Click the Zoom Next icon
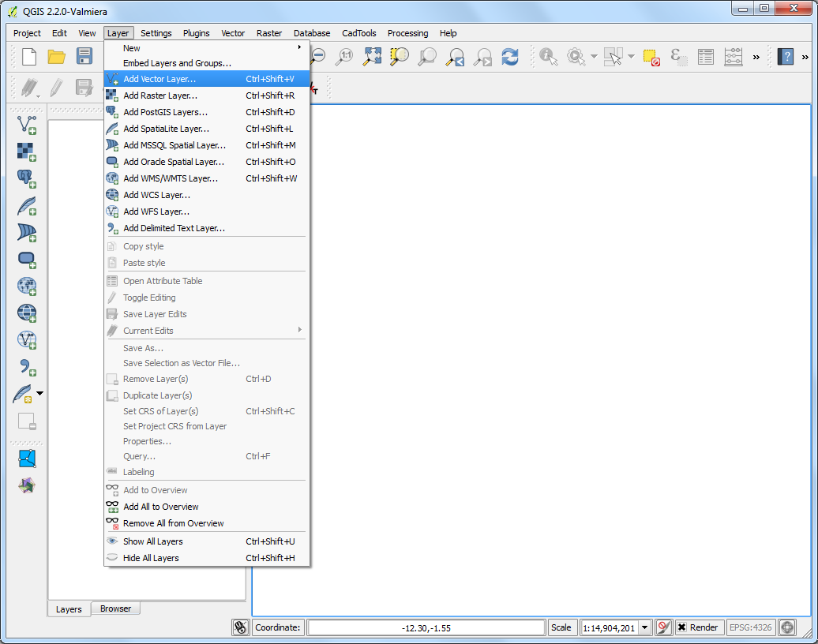The width and height of the screenshot is (818, 644). (x=482, y=56)
